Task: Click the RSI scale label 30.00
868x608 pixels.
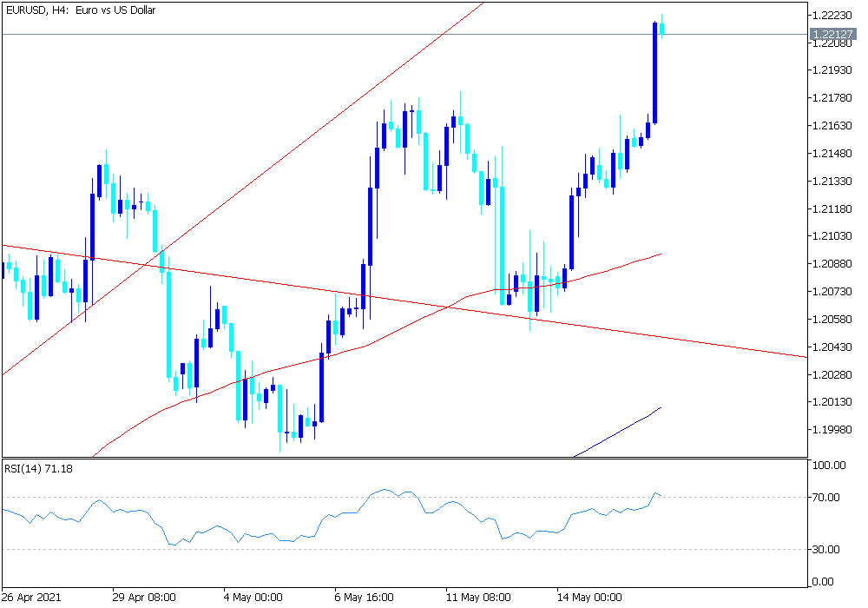Action: 826,549
